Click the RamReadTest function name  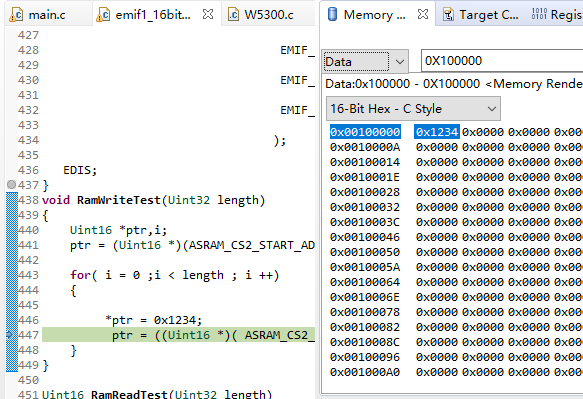tap(129, 394)
